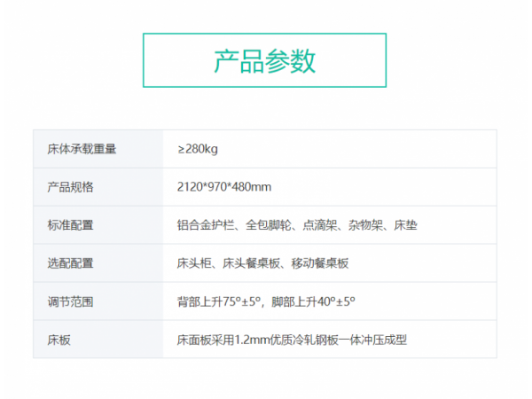The height and width of the screenshot is (399, 532).
Task: Click the 床板 row label
Action: click(59, 340)
